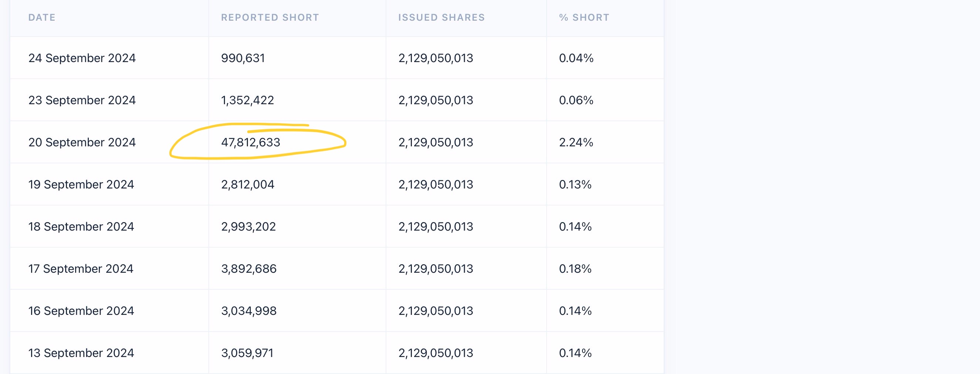Select the 23 September 2024 row date
Viewport: 980px width, 374px height.
coord(82,101)
